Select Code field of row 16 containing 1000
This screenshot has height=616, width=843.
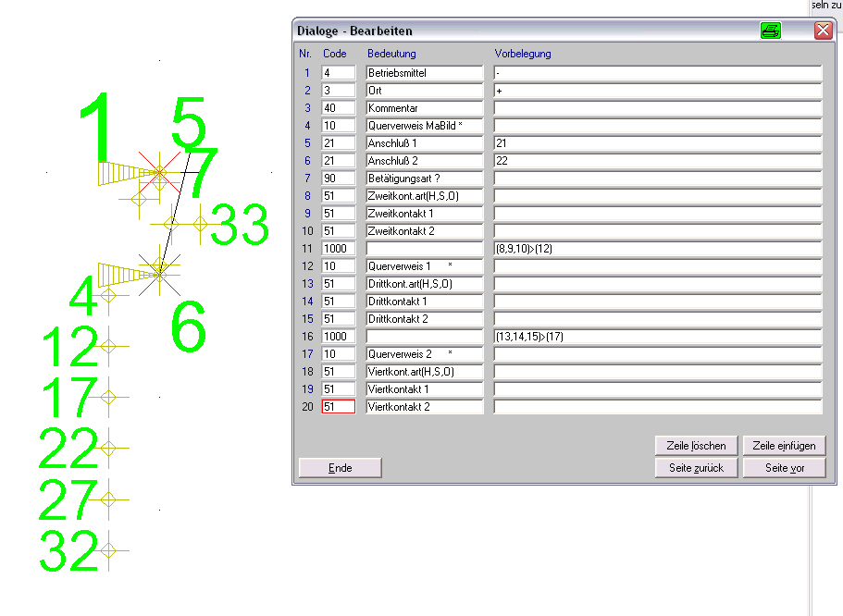pyautogui.click(x=338, y=336)
